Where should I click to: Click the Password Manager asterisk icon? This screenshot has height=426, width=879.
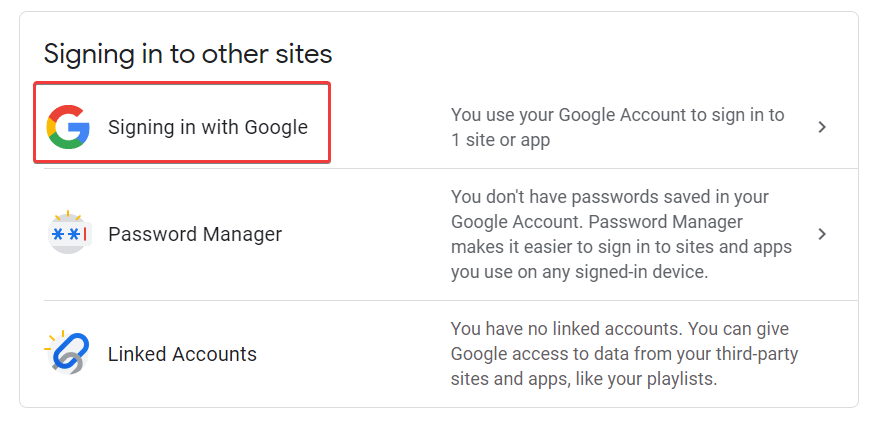tap(68, 234)
